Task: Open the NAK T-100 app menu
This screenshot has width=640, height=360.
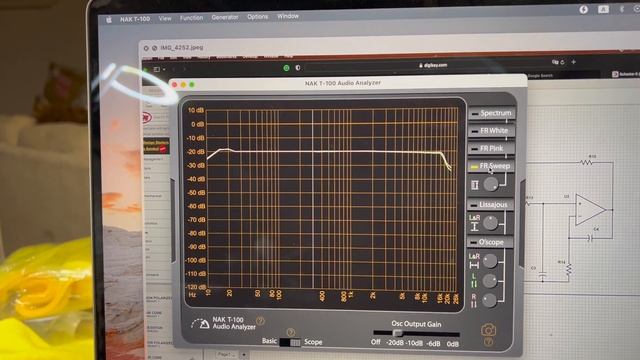Action: pyautogui.click(x=135, y=19)
